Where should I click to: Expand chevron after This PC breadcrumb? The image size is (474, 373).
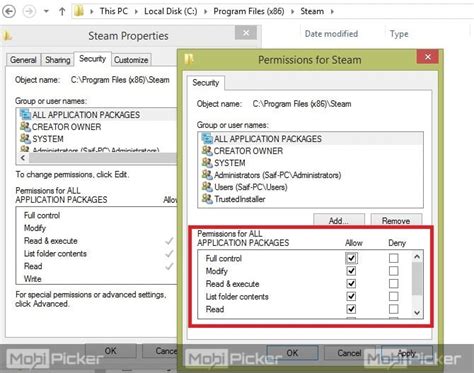tap(136, 12)
